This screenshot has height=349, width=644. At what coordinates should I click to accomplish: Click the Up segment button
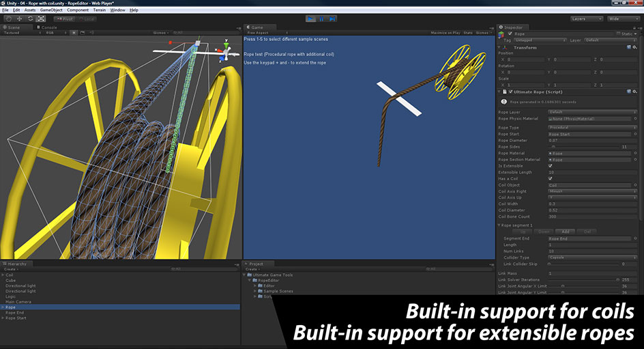click(523, 232)
